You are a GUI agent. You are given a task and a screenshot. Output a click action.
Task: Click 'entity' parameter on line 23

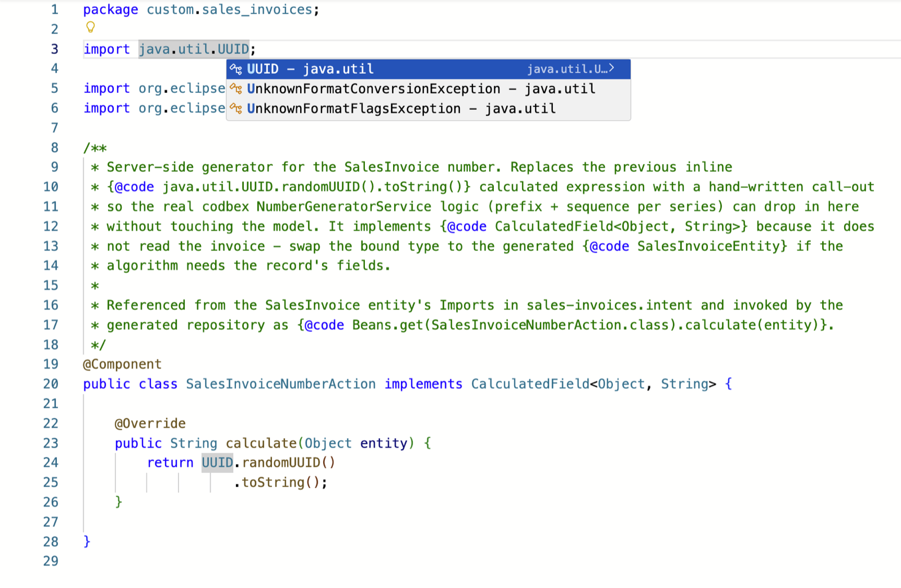[383, 443]
